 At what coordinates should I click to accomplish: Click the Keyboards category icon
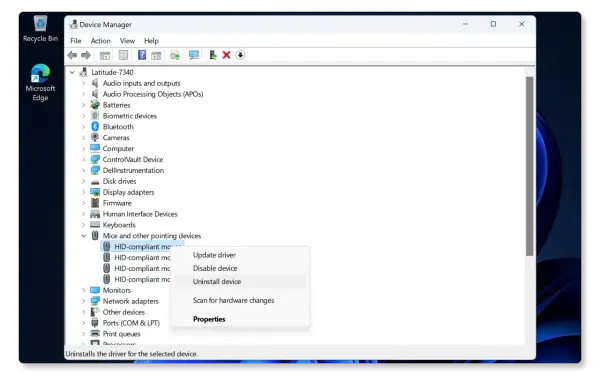click(95, 224)
